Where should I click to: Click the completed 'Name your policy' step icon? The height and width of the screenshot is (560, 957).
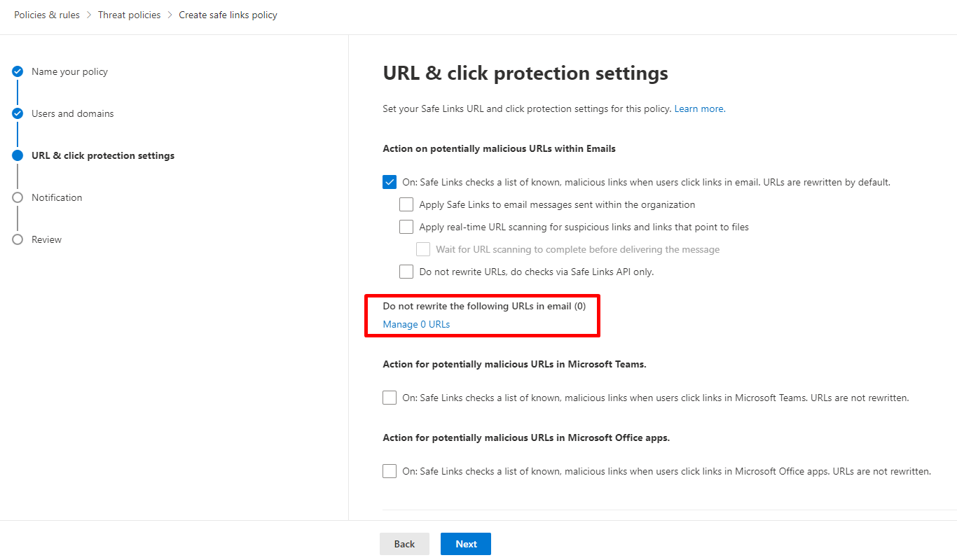click(x=18, y=71)
